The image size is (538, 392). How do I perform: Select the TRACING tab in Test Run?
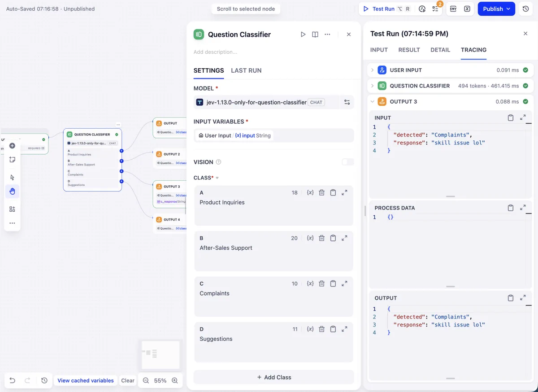(x=473, y=50)
